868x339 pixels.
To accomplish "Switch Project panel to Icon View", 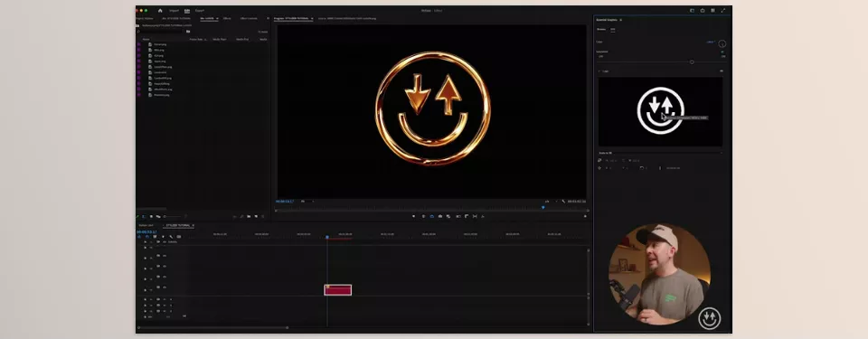I will coord(151,217).
